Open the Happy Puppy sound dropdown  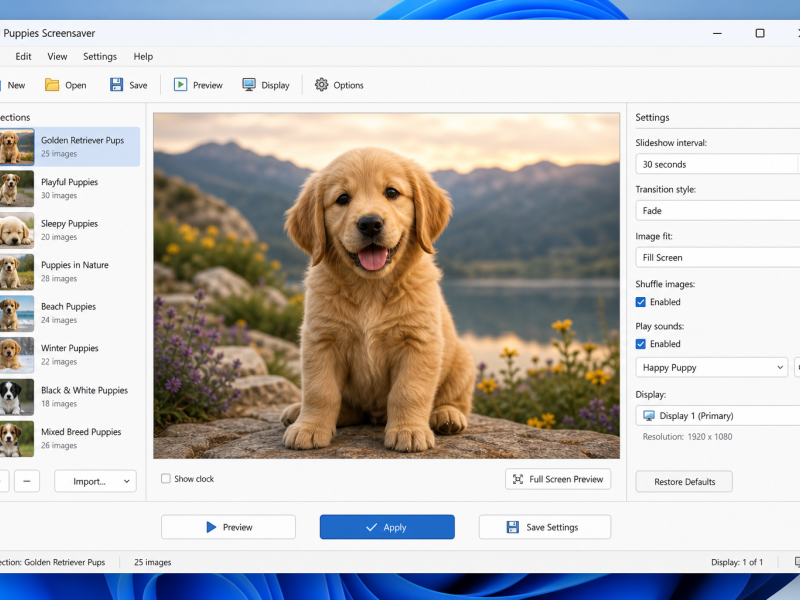(x=712, y=367)
